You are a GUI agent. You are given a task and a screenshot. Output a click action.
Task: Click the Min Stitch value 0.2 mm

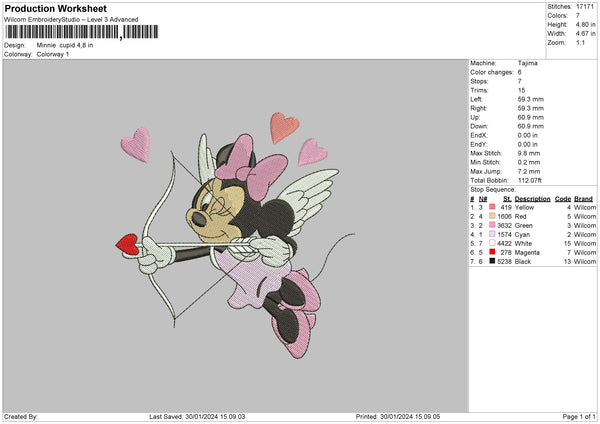529,162
